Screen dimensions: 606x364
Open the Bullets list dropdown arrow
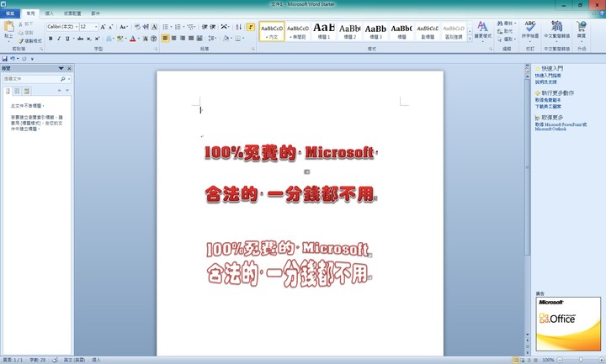[x=171, y=27]
